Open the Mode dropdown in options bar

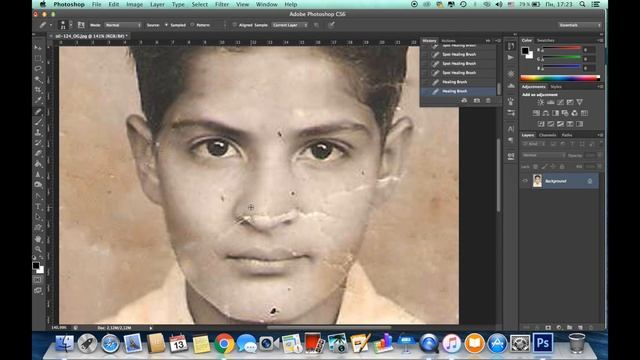pyautogui.click(x=123, y=25)
